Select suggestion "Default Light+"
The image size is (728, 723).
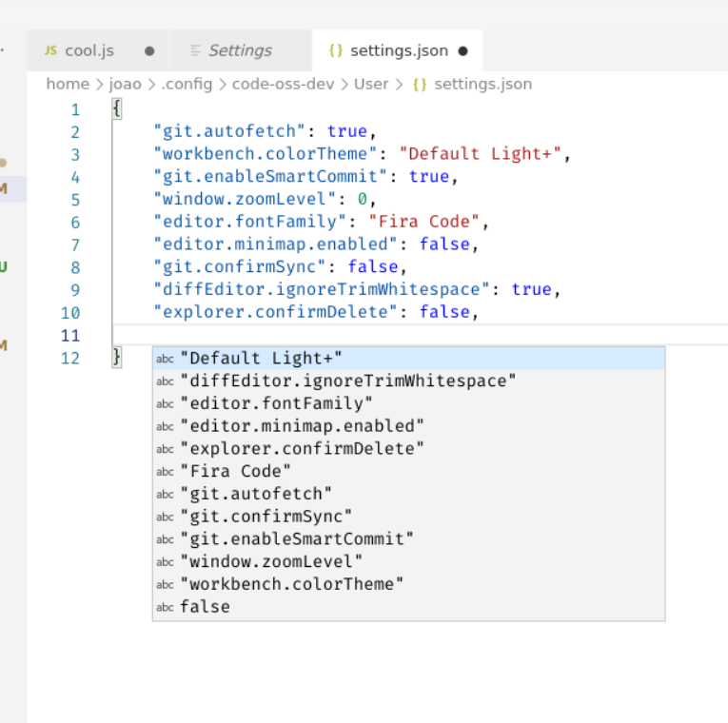(x=408, y=359)
